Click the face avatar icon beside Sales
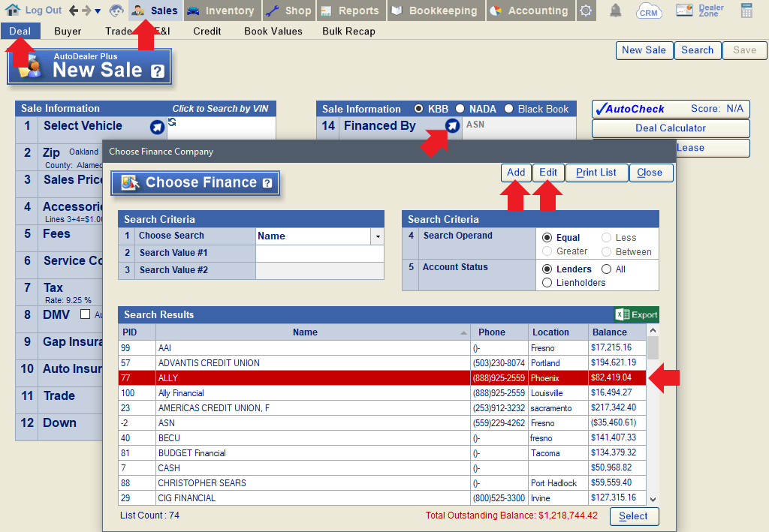 116,11
